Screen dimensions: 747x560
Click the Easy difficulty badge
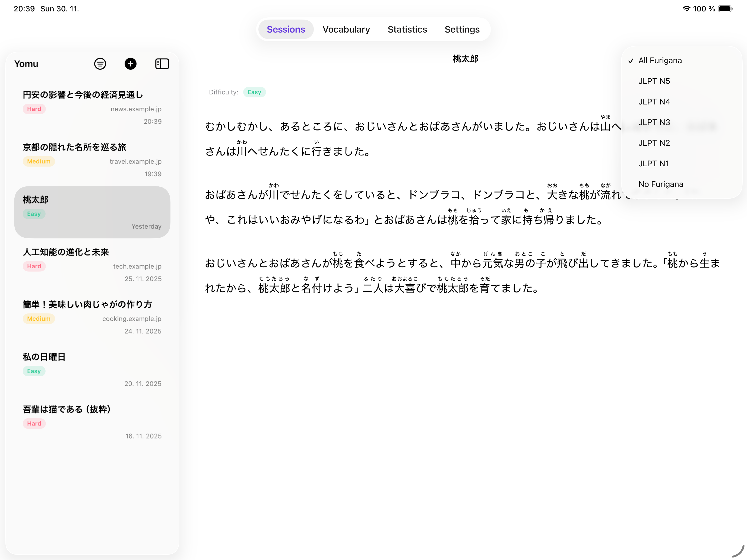254,92
